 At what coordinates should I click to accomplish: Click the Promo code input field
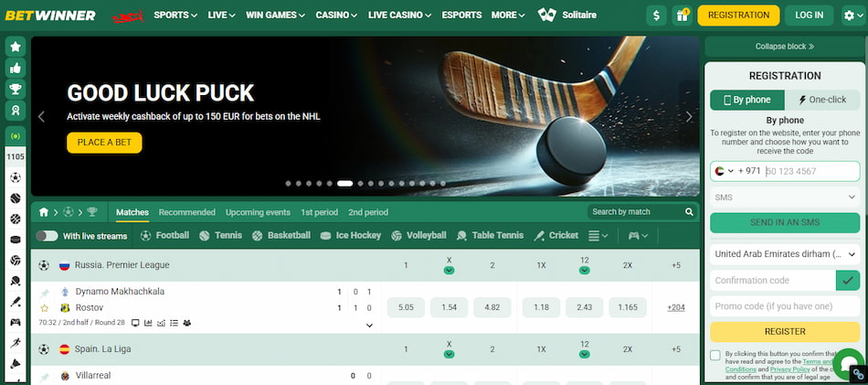[x=785, y=306]
